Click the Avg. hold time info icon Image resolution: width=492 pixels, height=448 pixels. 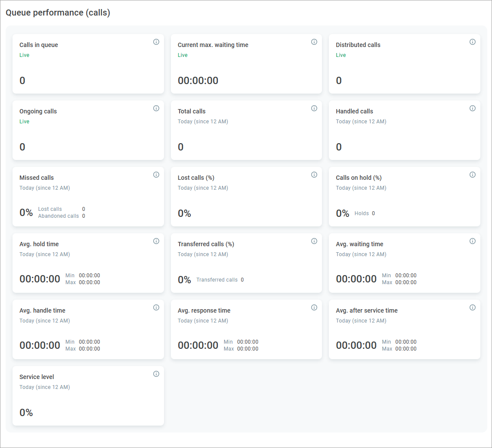click(x=156, y=241)
